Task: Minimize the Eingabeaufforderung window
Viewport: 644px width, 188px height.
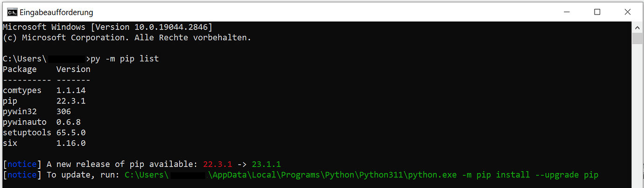Action: tap(567, 12)
